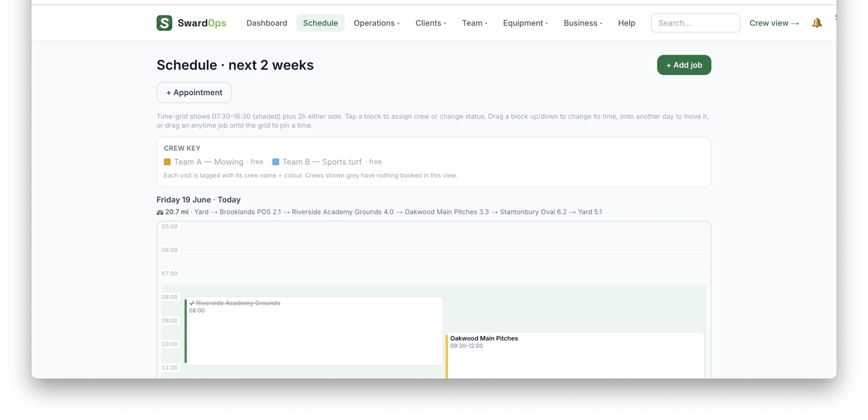Image resolution: width=868 pixels, height=420 pixels.
Task: Switch to Crew view
Action: (774, 23)
